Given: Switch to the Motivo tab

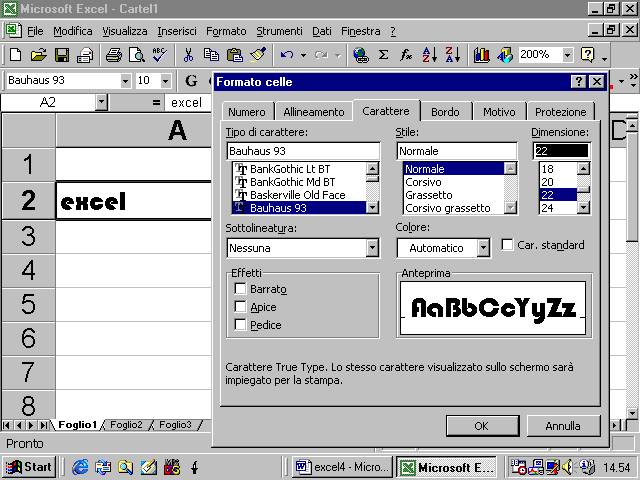Looking at the screenshot, I should [x=499, y=112].
